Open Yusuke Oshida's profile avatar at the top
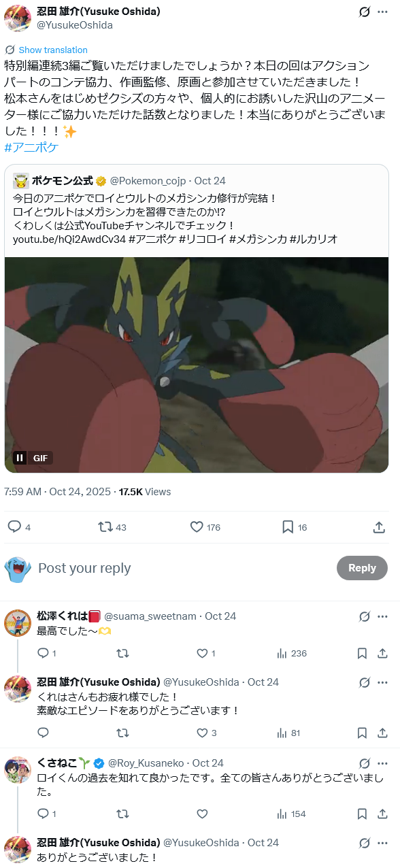 point(18,18)
